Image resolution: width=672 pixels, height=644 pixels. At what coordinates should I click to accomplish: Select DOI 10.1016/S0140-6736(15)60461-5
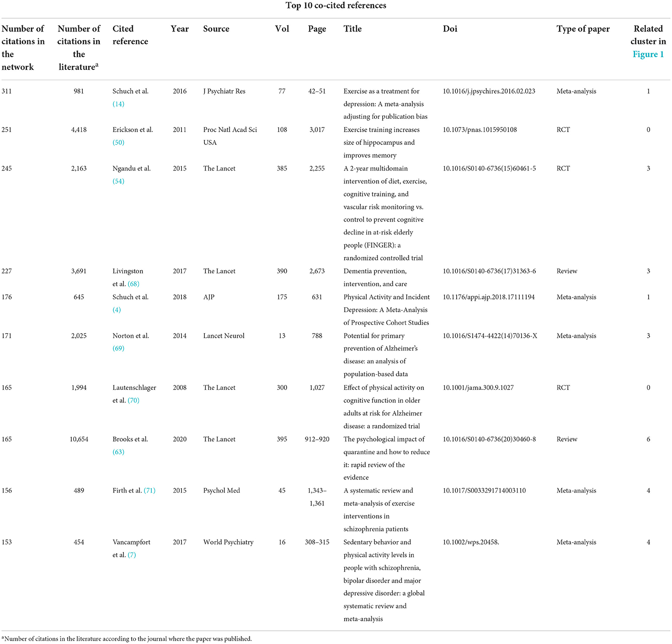(x=489, y=169)
